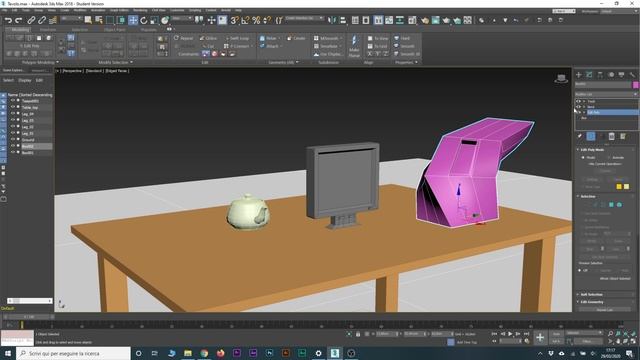
Task: Open the Modifier List dropdown
Action: click(x=606, y=94)
